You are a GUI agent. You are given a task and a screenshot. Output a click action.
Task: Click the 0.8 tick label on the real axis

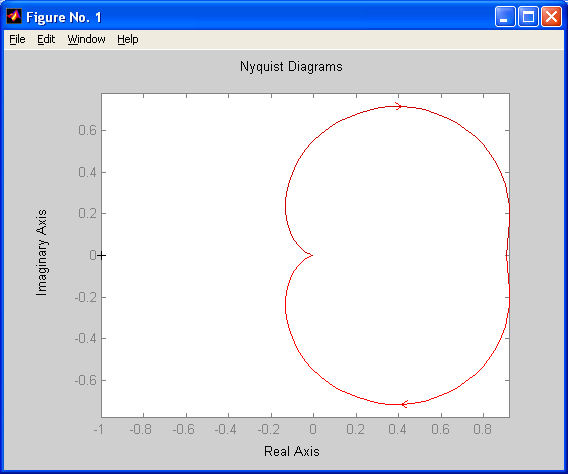[483, 429]
